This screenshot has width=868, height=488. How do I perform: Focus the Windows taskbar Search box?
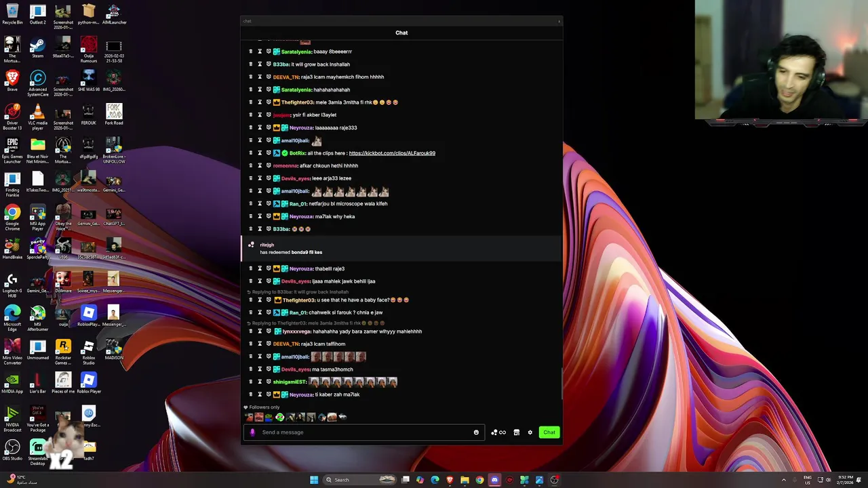click(359, 480)
